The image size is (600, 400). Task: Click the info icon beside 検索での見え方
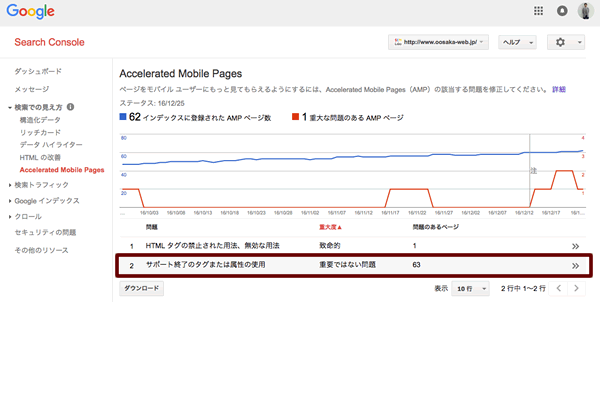click(x=70, y=107)
